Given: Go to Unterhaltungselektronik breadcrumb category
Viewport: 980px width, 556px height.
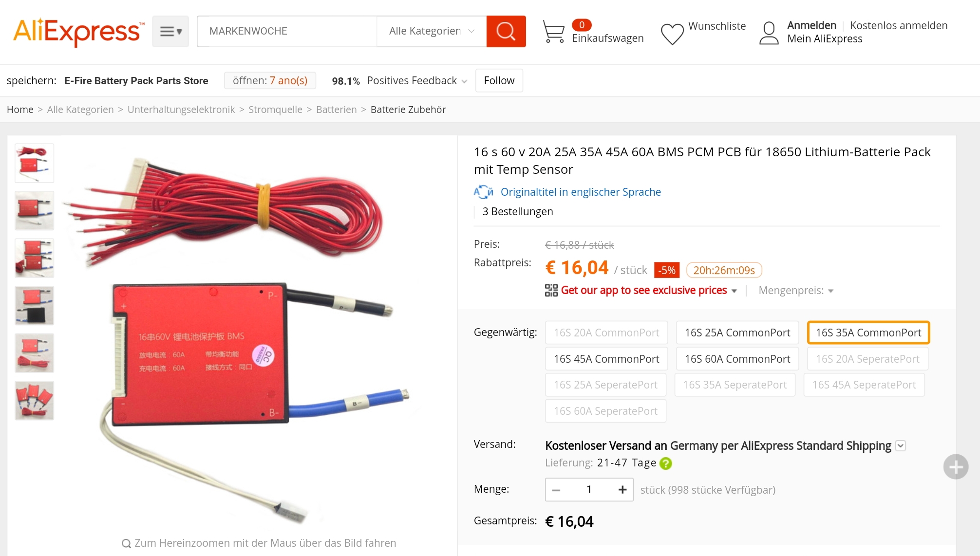Looking at the screenshot, I should click(181, 110).
